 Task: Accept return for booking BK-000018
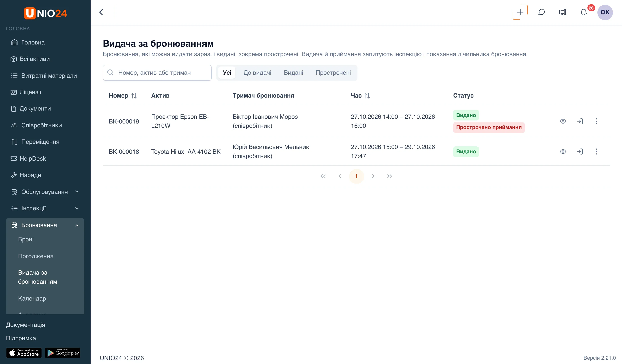click(x=579, y=152)
